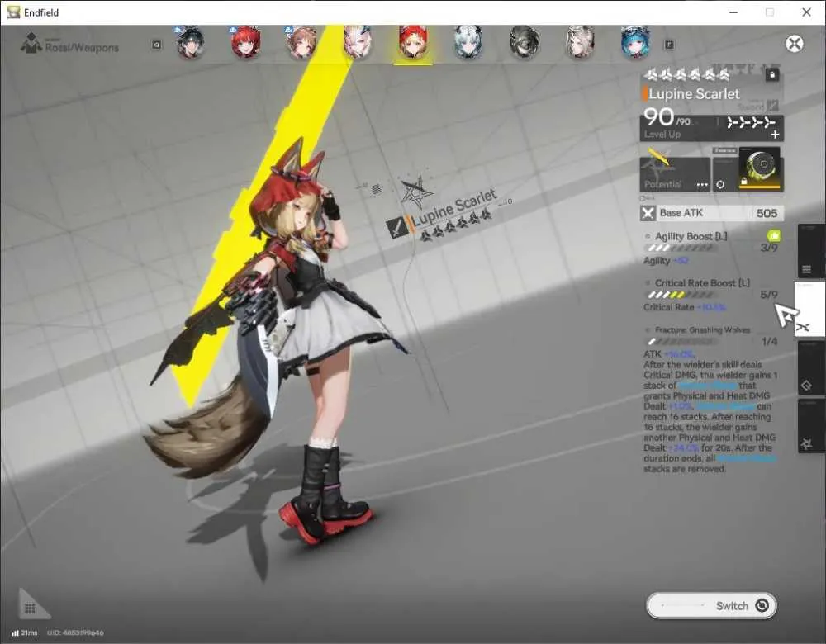
Task: Click the Switch button
Action: [711, 605]
